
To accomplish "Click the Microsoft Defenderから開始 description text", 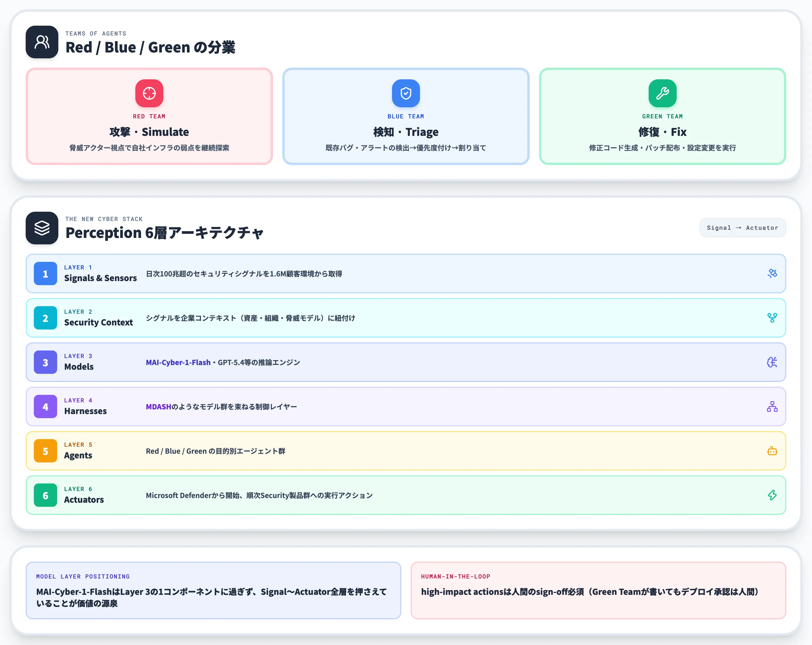I will point(259,495).
